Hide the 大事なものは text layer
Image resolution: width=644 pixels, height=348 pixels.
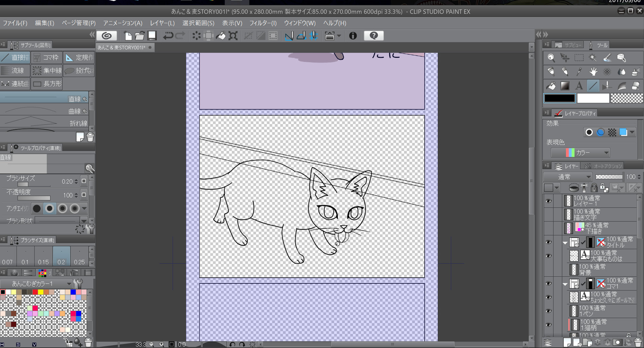(548, 256)
